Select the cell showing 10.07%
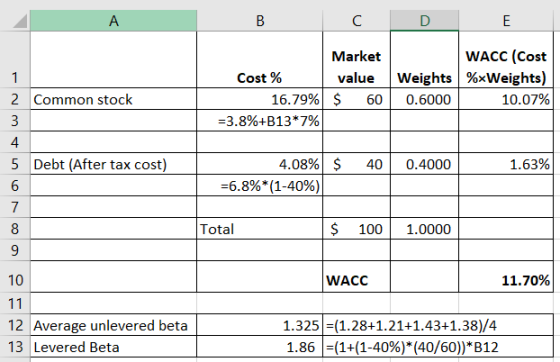560x362 pixels. [506, 99]
